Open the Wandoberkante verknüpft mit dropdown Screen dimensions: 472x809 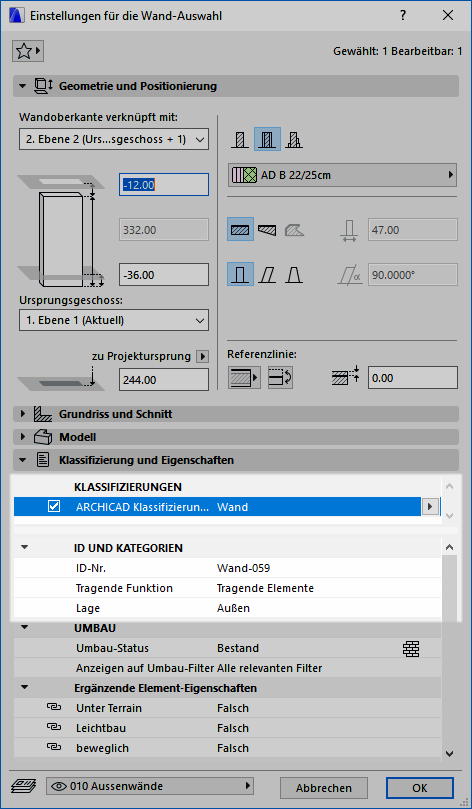[114, 139]
